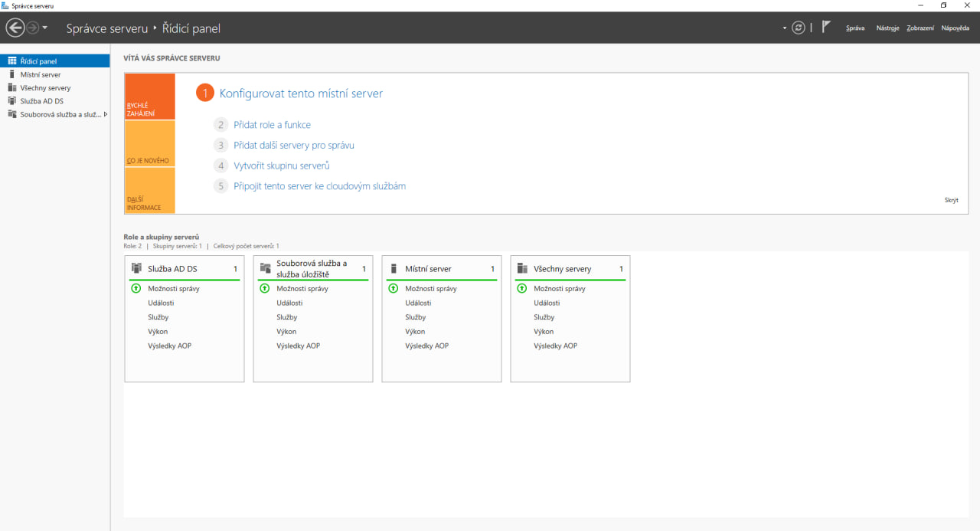
Task: Click the Místní server tile icon
Action: (x=394, y=268)
